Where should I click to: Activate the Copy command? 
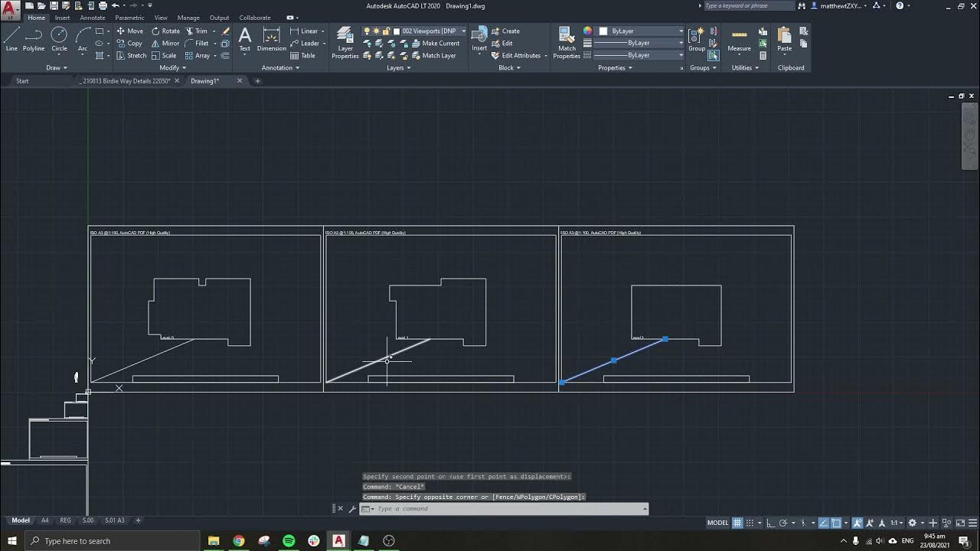click(129, 44)
